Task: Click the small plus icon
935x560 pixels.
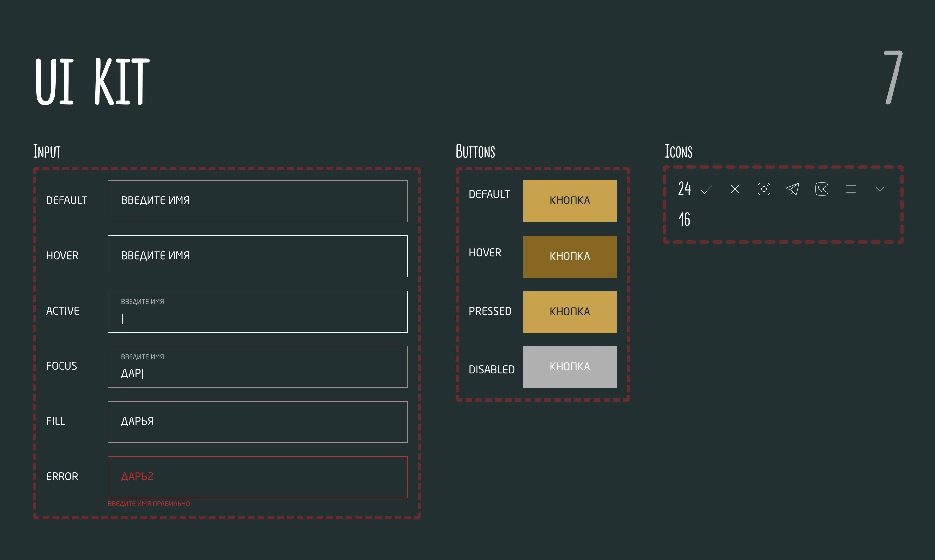Action: [703, 220]
